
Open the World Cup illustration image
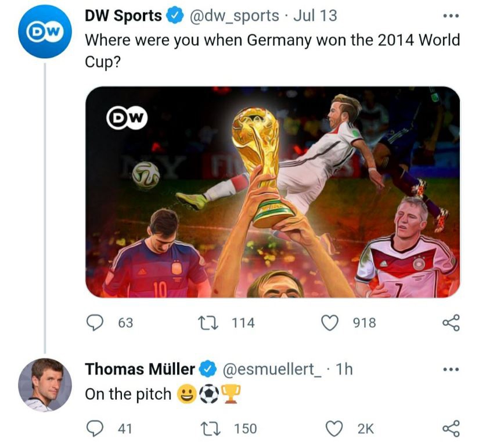tap(272, 192)
